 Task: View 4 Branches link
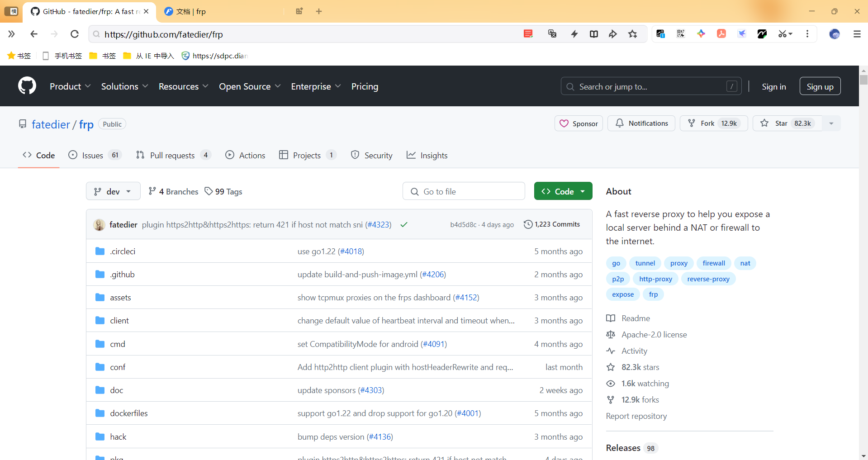tap(173, 191)
